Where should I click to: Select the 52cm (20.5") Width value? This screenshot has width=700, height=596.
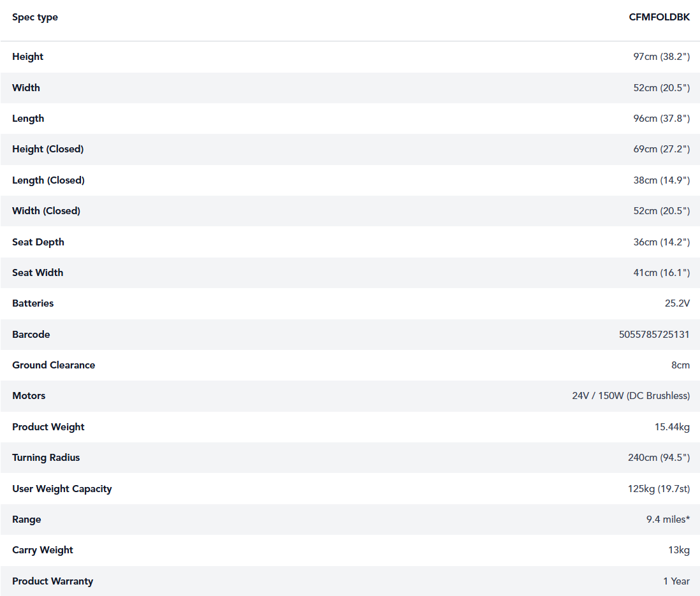661,88
